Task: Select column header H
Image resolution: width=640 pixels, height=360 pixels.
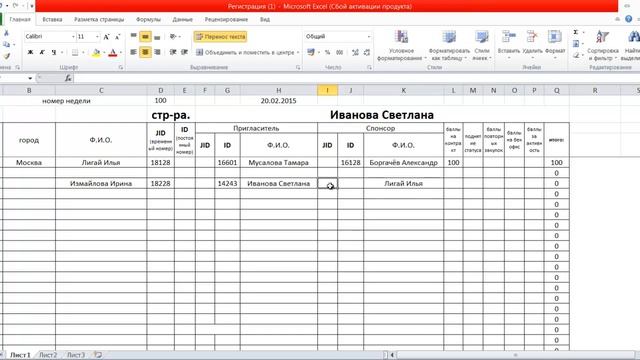Action: click(279, 90)
